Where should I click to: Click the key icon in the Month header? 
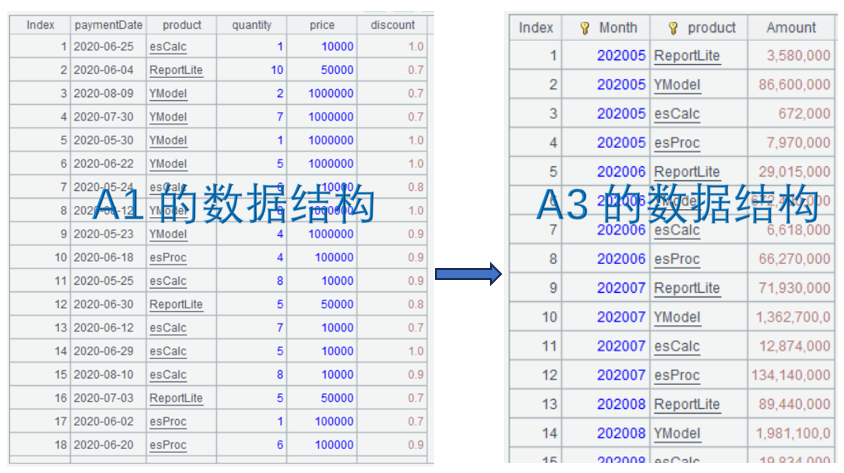(x=585, y=28)
